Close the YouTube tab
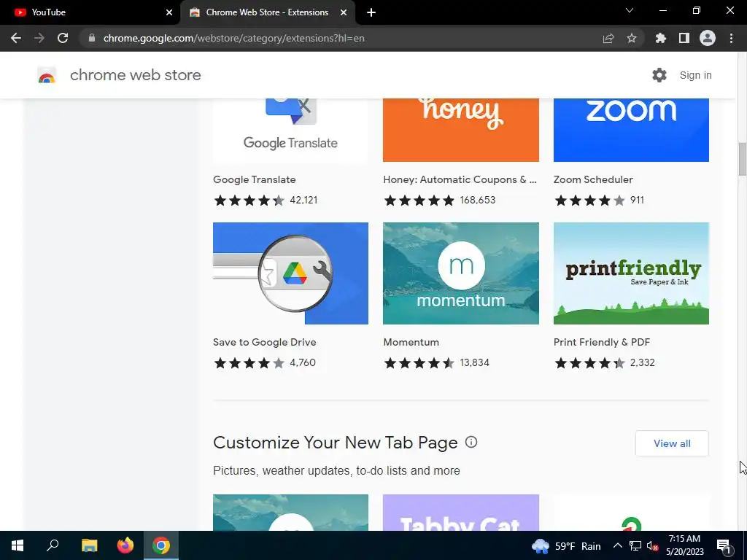 pos(169,12)
